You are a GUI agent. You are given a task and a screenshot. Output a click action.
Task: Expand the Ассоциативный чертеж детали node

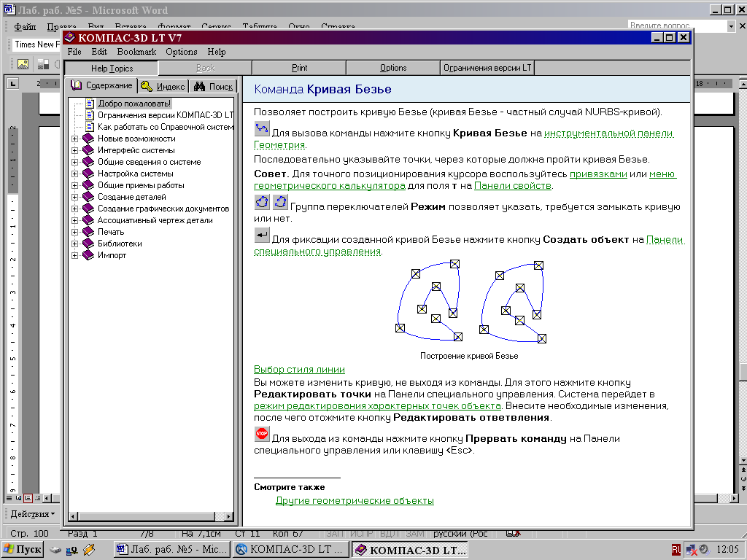pyautogui.click(x=75, y=220)
